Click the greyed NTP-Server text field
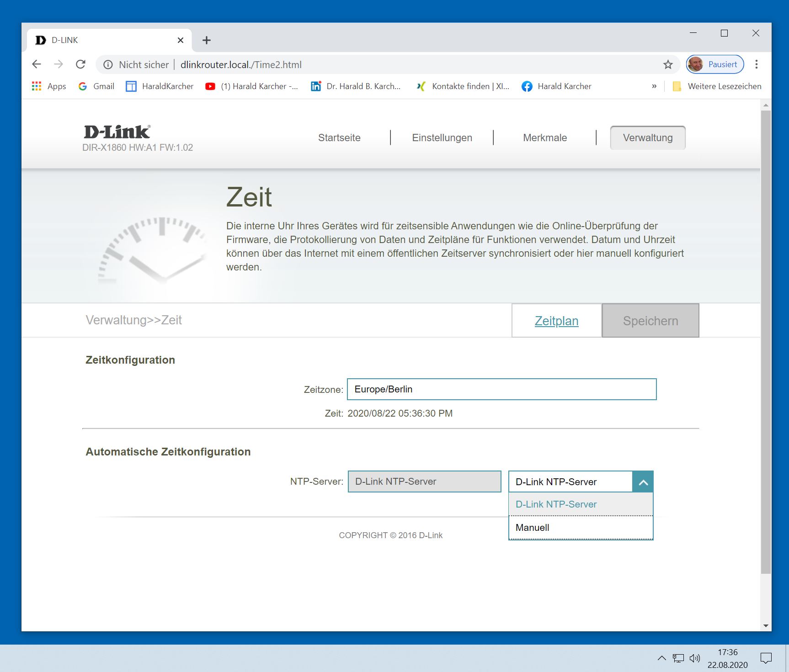Image resolution: width=789 pixels, height=672 pixels. [425, 482]
